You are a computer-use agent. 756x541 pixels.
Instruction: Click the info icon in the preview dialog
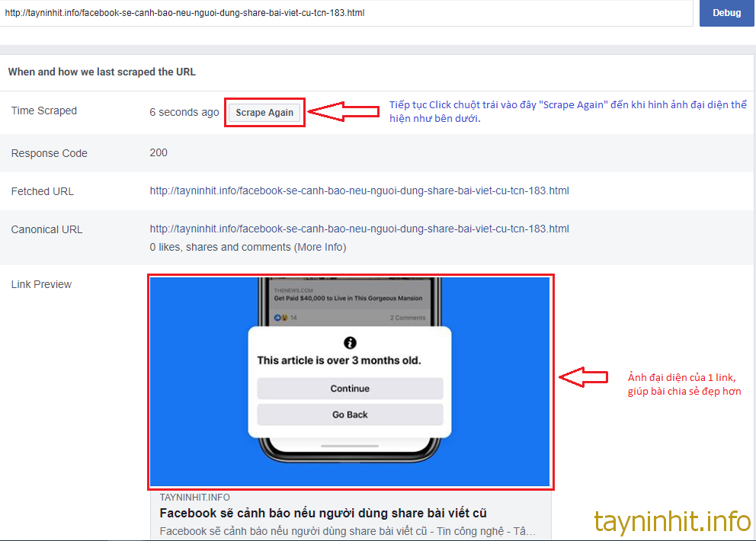350,343
